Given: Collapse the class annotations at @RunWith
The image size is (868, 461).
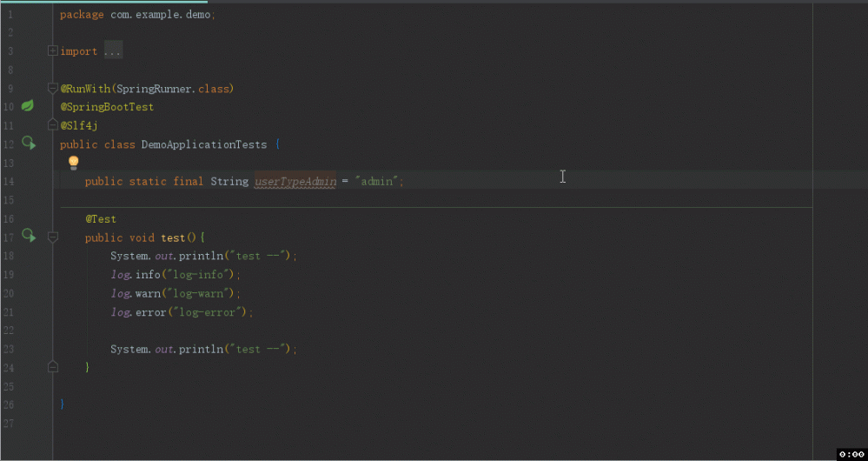Looking at the screenshot, I should (53, 89).
